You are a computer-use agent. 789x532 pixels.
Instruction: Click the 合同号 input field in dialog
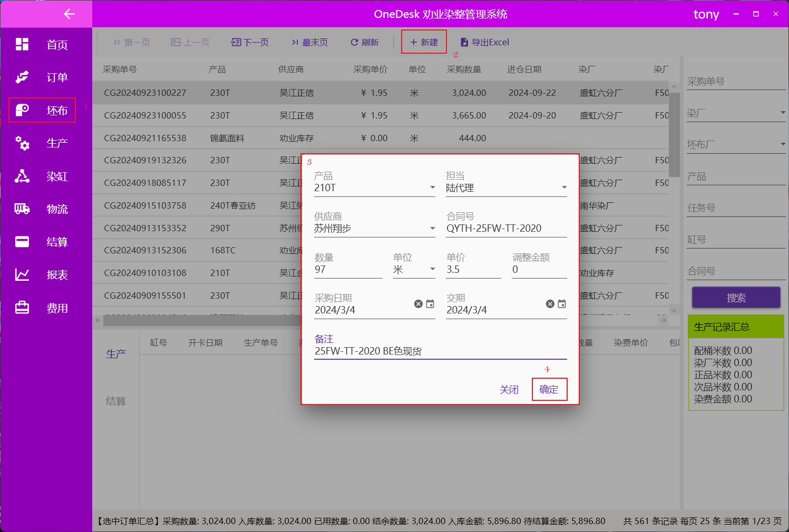[x=506, y=228]
